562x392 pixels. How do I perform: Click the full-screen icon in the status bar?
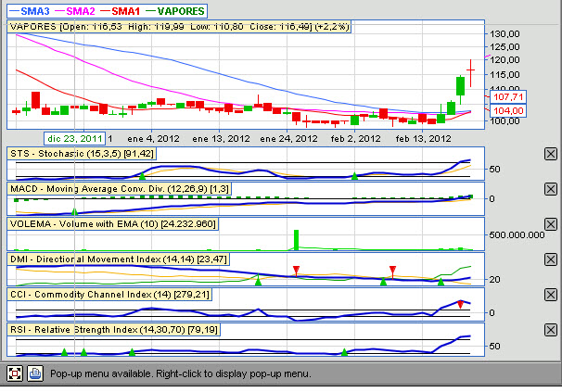point(15,373)
